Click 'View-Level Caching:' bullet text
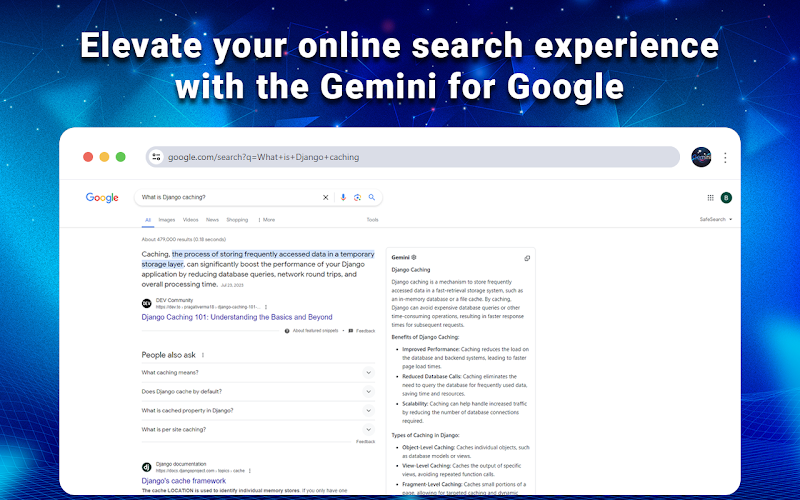Viewport: 800px width, 500px height. (x=427, y=466)
